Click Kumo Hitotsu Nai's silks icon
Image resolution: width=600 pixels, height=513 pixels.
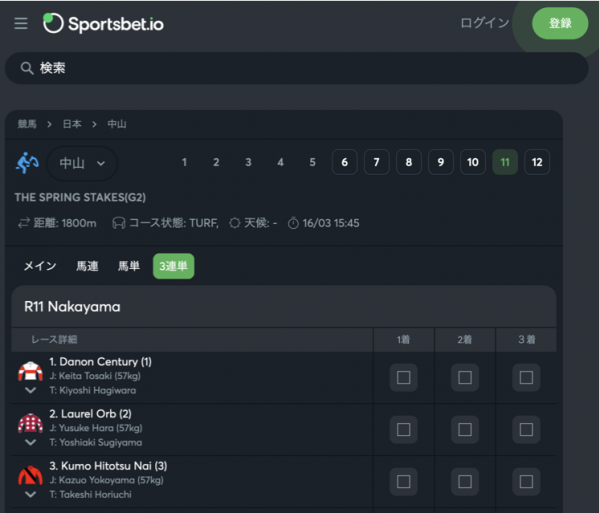pos(30,475)
